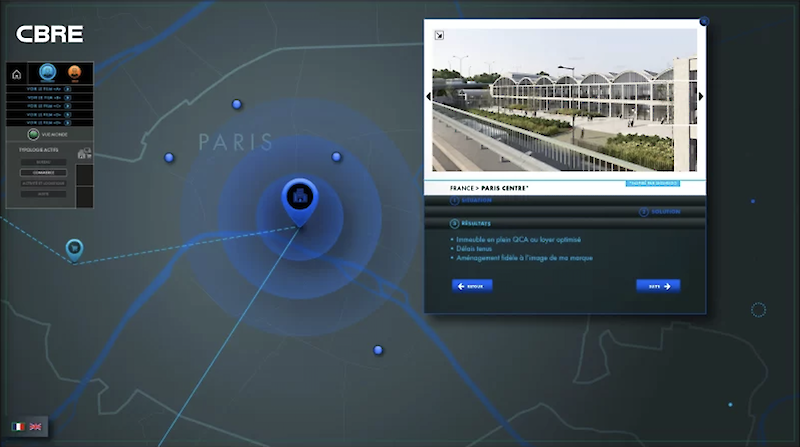800x447 pixels.
Task: Switch language with the French flag
Action: point(18,427)
